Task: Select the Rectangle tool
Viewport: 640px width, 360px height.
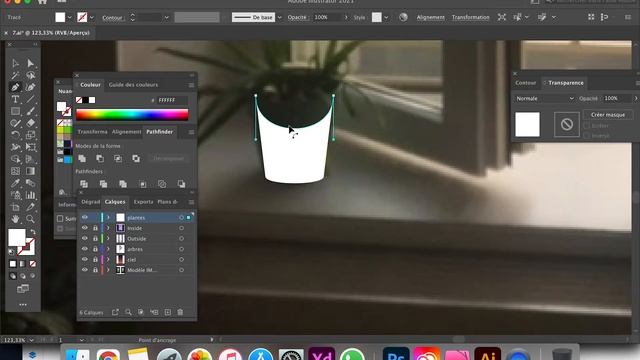Action: tap(15, 111)
